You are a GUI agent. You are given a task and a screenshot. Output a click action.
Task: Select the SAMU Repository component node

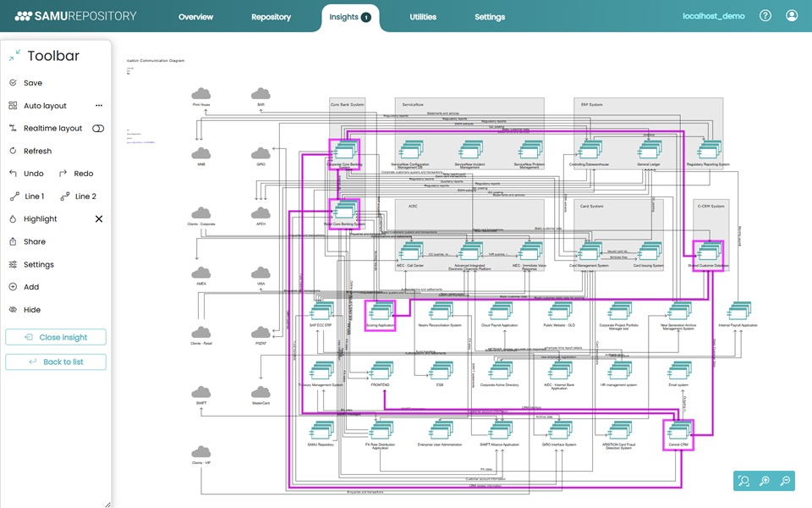click(x=321, y=431)
